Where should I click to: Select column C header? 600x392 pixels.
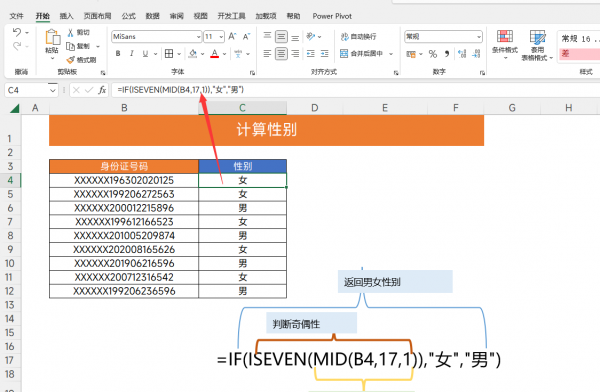pos(242,108)
